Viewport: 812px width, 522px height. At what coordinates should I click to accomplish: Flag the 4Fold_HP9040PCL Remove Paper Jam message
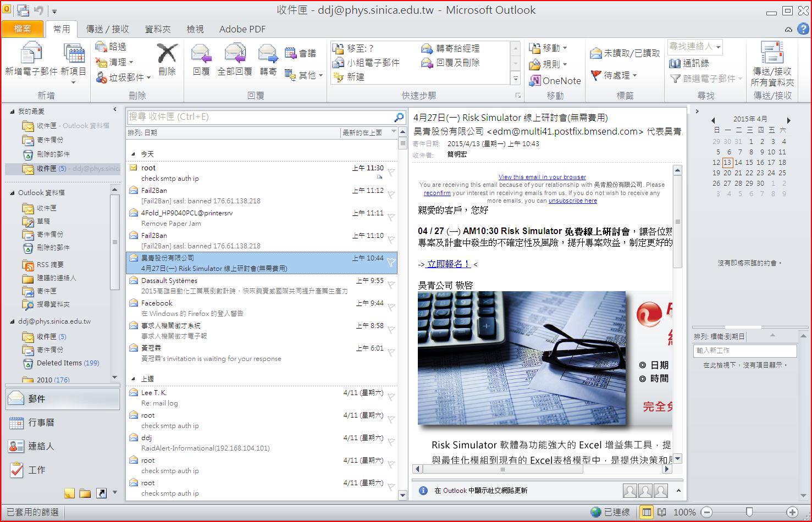tap(391, 217)
